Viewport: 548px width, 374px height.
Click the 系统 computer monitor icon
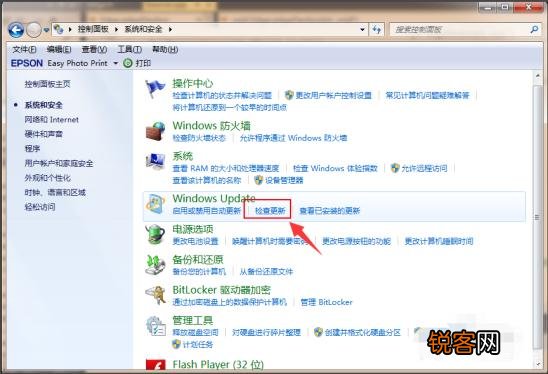[x=156, y=161]
